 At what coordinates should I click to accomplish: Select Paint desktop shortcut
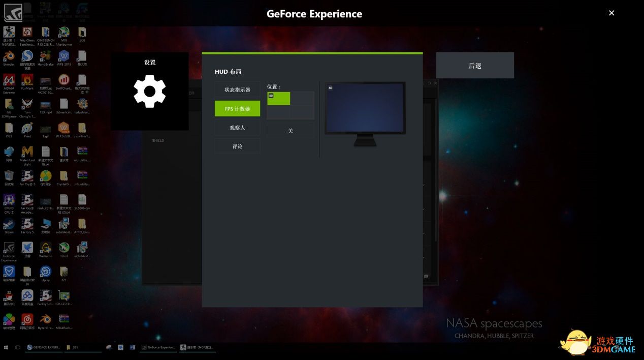pos(27,131)
